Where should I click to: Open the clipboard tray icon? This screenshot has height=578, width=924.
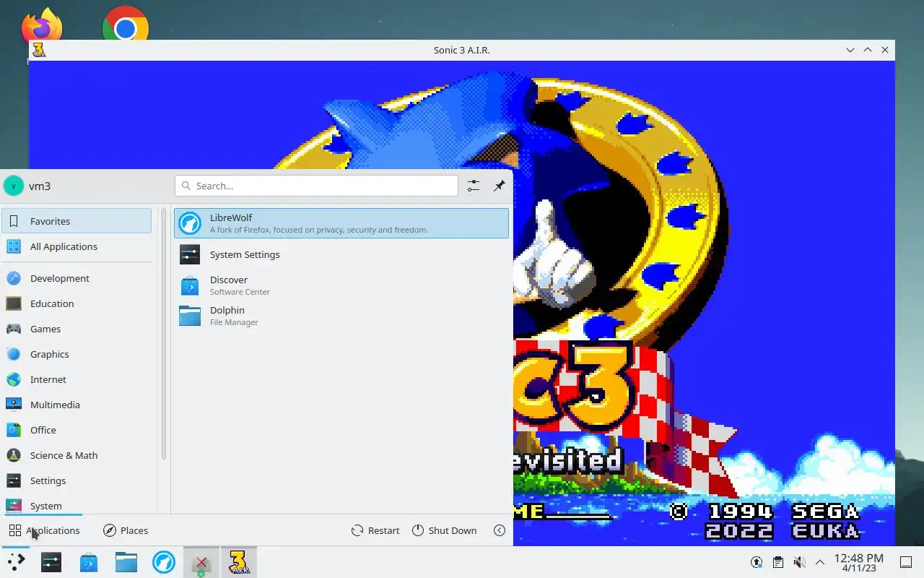[x=777, y=562]
